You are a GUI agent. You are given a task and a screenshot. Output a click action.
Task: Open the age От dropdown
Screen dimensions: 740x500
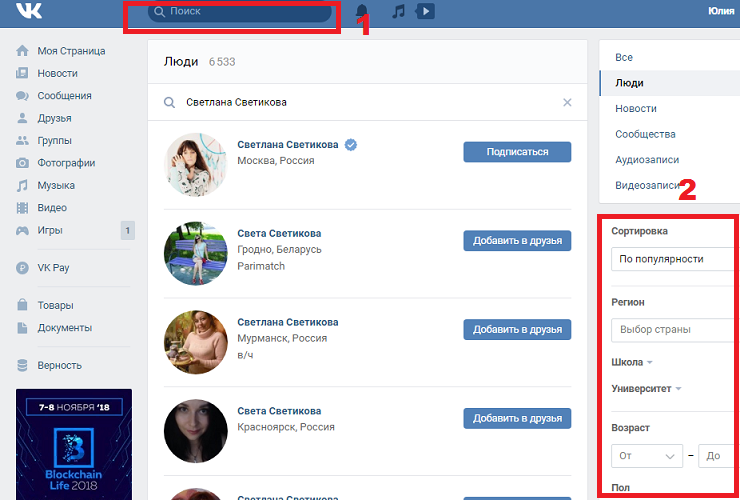(x=646, y=456)
